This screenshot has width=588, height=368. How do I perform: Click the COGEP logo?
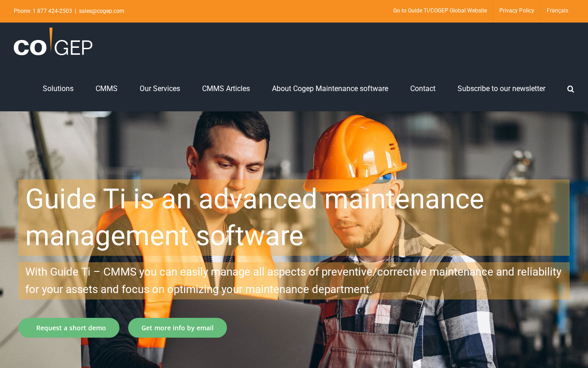tap(53, 42)
